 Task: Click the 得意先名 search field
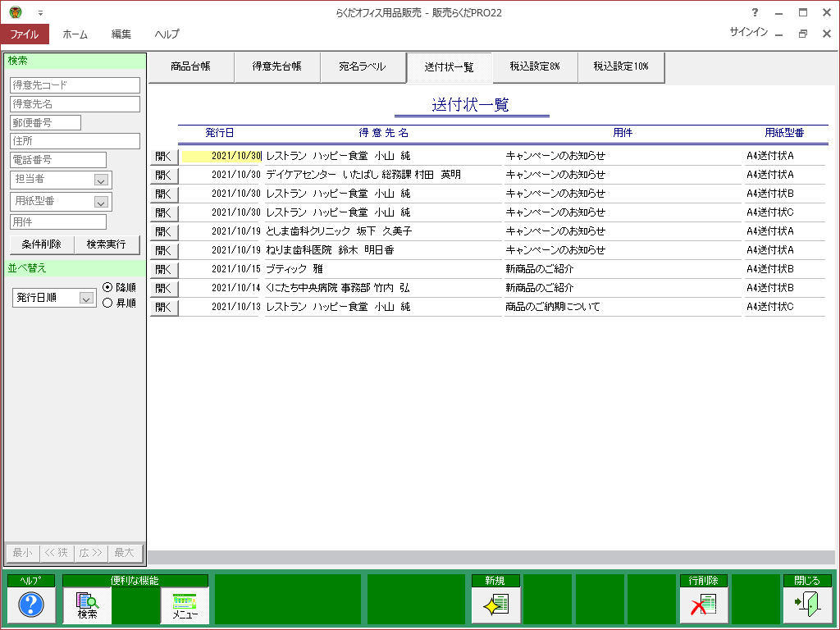coord(75,104)
